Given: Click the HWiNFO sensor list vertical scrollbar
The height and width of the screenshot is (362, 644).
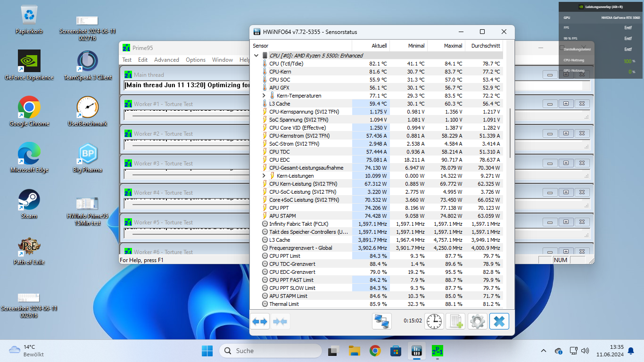Looking at the screenshot, I should point(510,132).
